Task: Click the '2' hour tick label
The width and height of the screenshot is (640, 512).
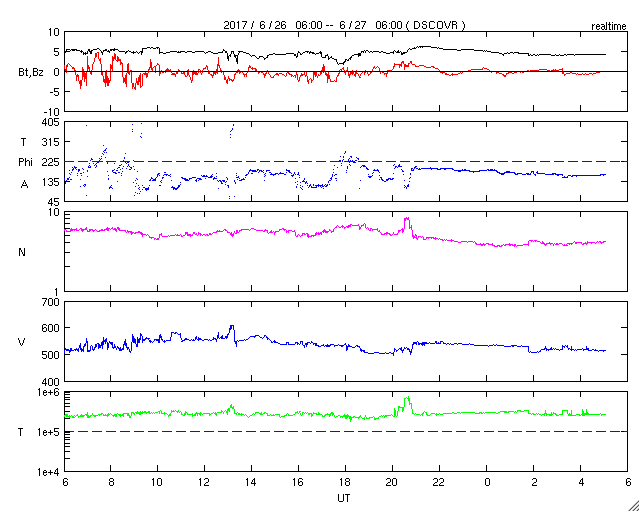Action: click(x=533, y=482)
